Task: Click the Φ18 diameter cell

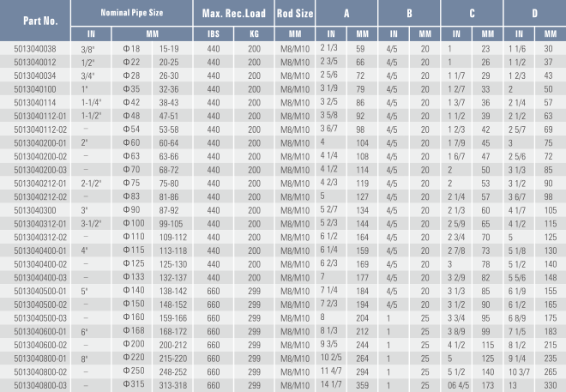Action: (x=131, y=49)
